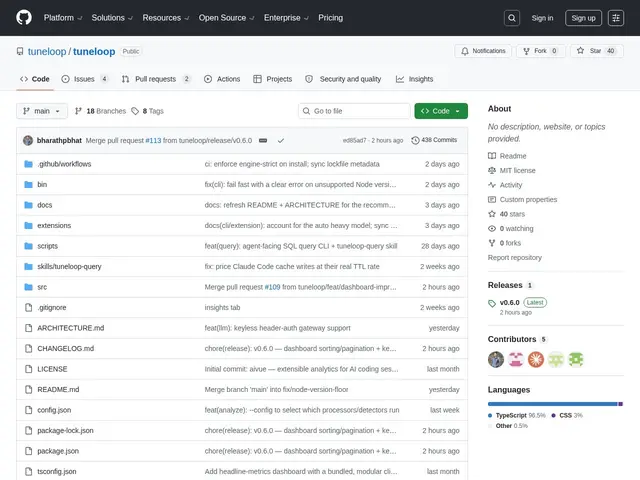Open the first contributor avatar
This screenshot has height=480, width=640.
click(x=496, y=360)
